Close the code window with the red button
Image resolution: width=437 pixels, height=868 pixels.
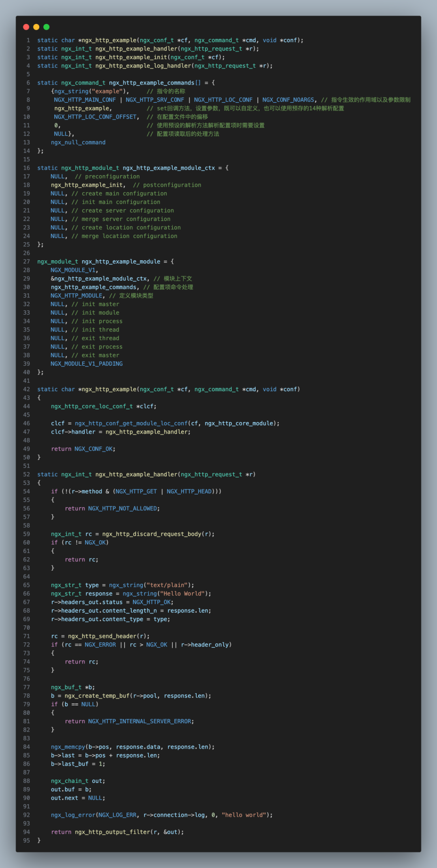click(26, 27)
